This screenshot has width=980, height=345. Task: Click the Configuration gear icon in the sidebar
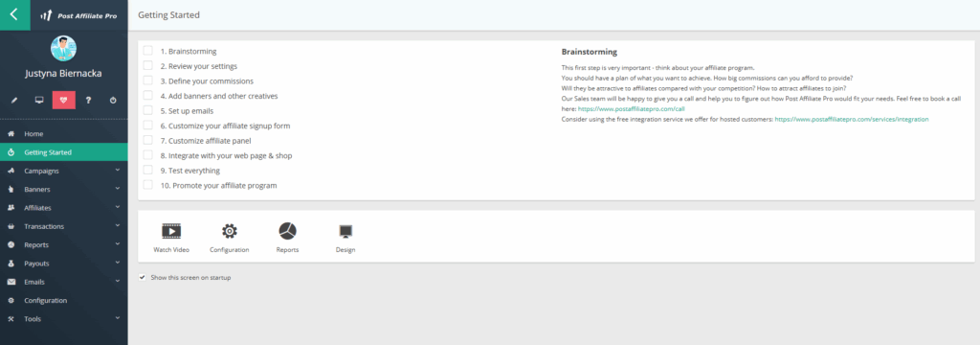pos(11,301)
